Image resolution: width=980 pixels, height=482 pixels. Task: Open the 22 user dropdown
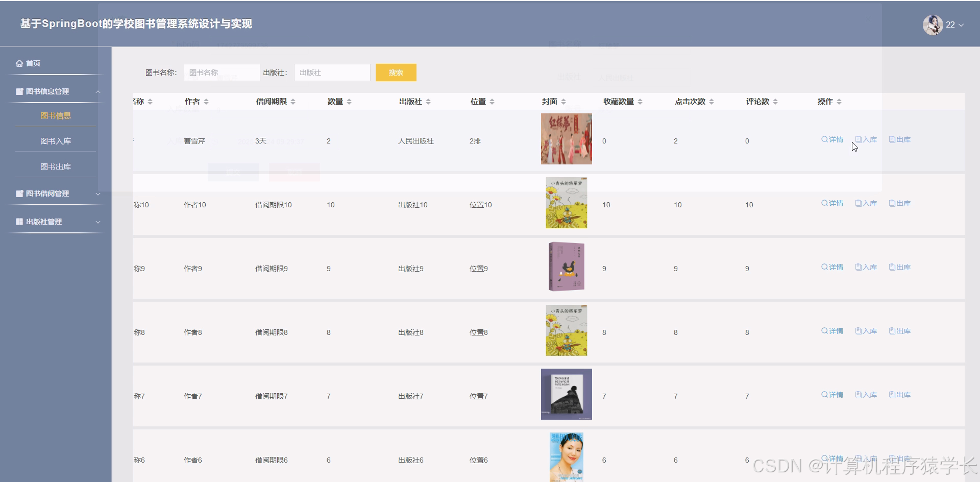click(953, 25)
